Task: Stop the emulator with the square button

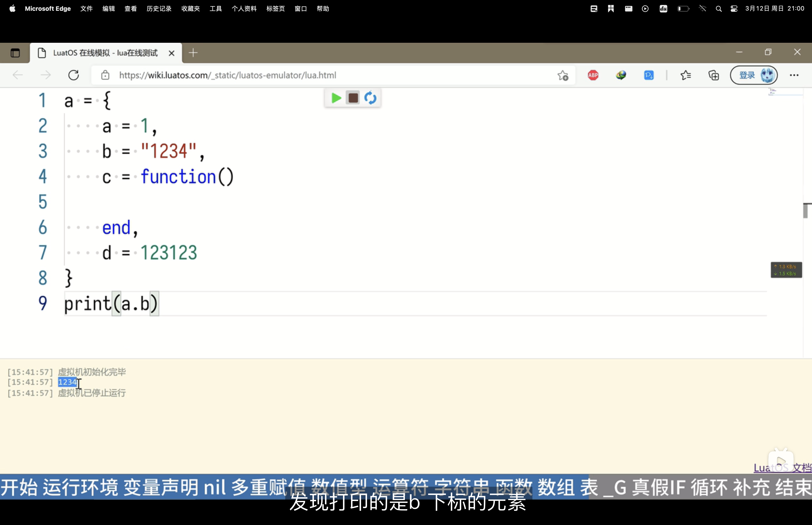Action: tap(353, 98)
